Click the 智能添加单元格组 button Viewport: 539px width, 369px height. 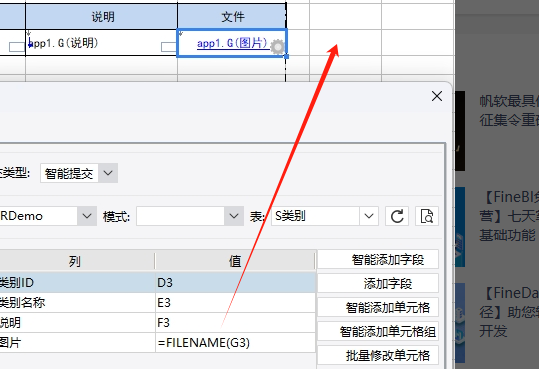[378, 331]
